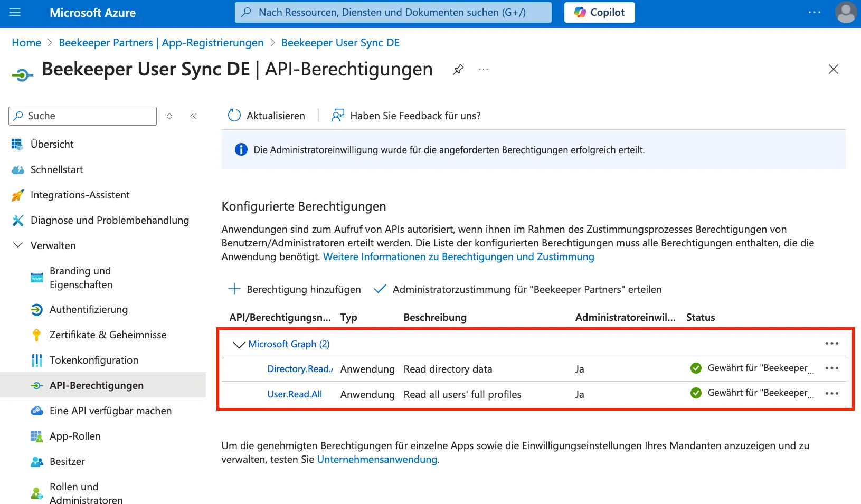Open Copilot from the top bar
This screenshot has height=504, width=861.
tap(599, 12)
